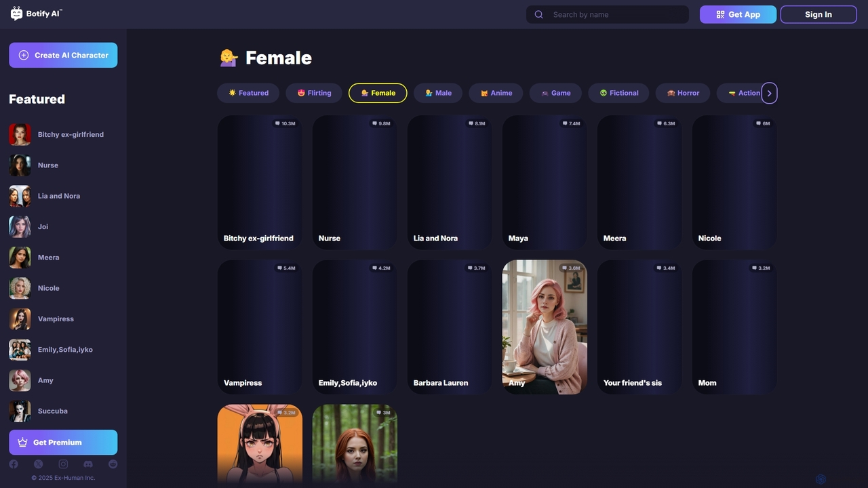
Task: Select the Anime category tab
Action: point(496,93)
